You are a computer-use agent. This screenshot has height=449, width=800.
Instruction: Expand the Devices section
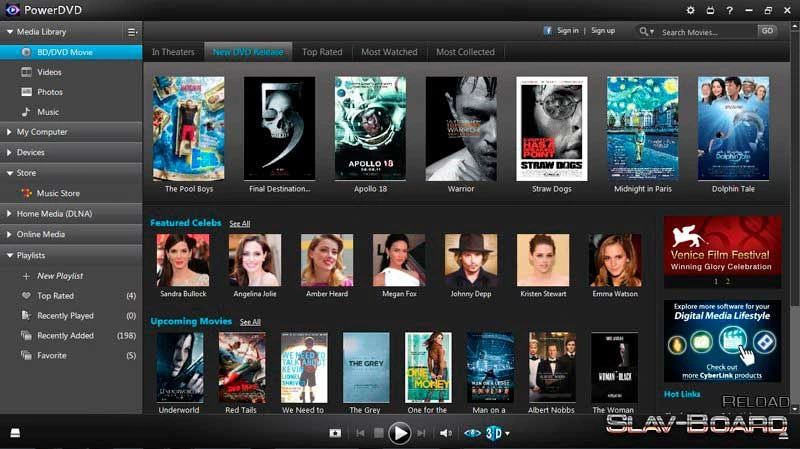(x=9, y=152)
